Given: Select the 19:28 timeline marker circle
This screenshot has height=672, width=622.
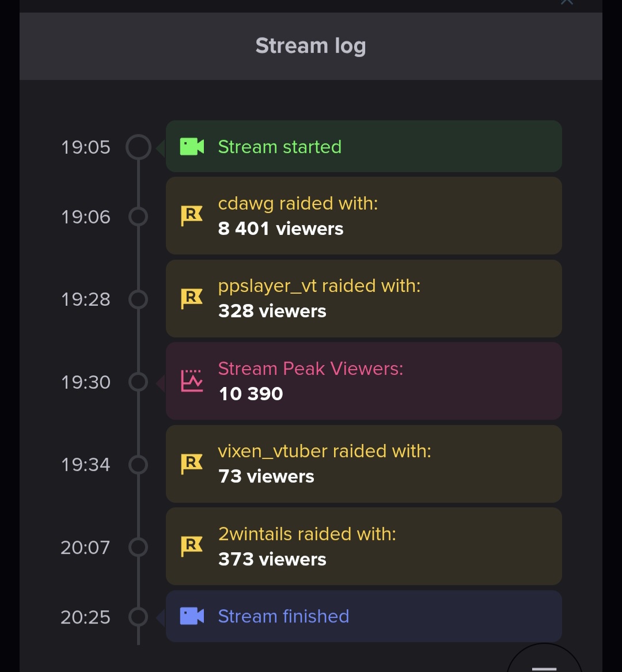Looking at the screenshot, I should coord(138,299).
